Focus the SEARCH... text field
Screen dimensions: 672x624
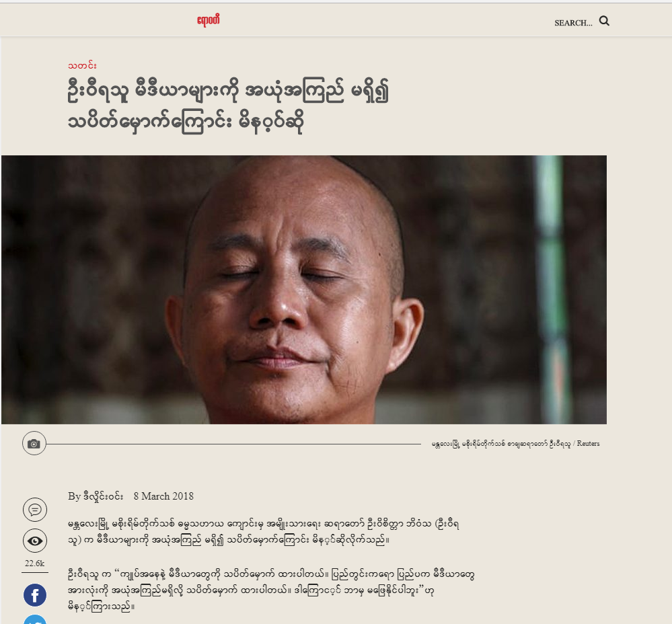pyautogui.click(x=573, y=23)
